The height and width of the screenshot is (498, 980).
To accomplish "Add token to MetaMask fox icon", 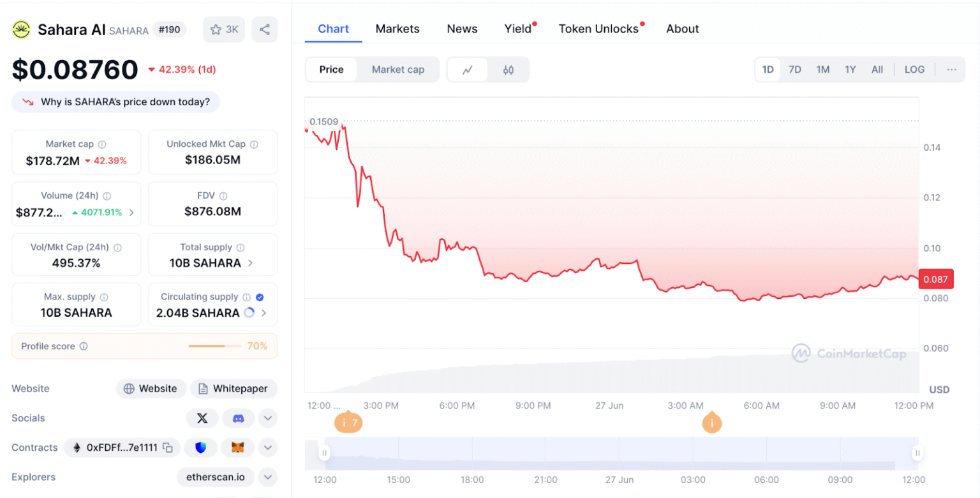I will click(237, 448).
